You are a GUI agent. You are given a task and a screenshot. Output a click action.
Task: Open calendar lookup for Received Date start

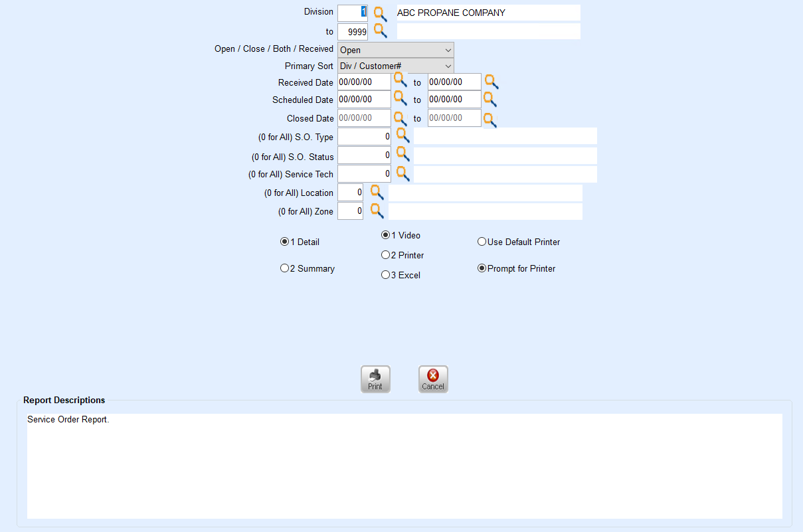click(400, 80)
